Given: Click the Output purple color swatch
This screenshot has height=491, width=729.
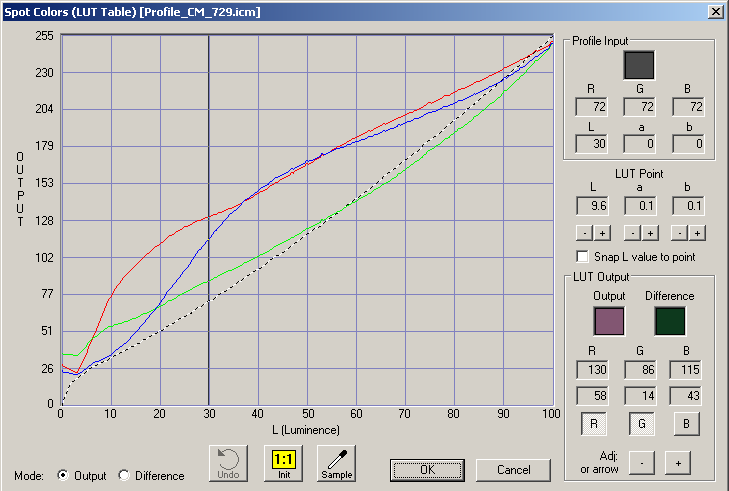Looking at the screenshot, I should 609,321.
